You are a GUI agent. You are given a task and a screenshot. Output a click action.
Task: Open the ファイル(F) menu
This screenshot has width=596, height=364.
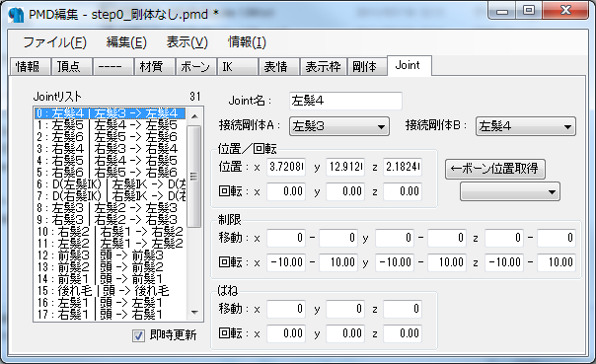(54, 42)
